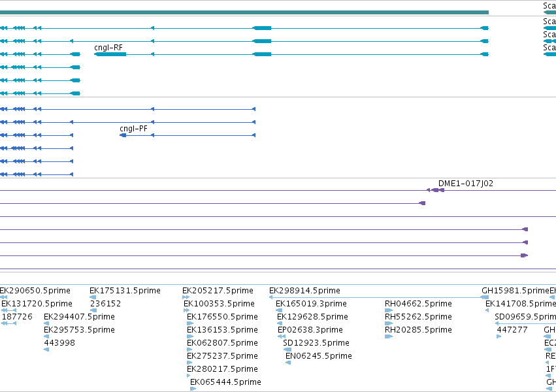The image size is (556, 392).
Task: Select the 187726 feature label
Action: pos(17,317)
